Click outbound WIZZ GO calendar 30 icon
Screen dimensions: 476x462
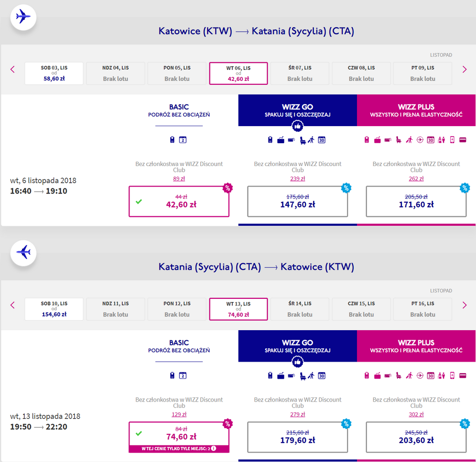(x=321, y=140)
